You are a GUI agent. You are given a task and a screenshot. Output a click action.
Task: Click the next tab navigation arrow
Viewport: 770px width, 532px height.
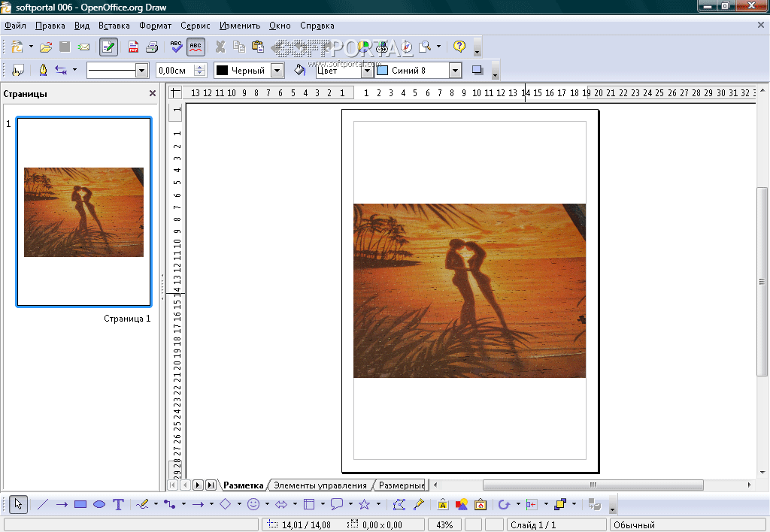(198, 485)
